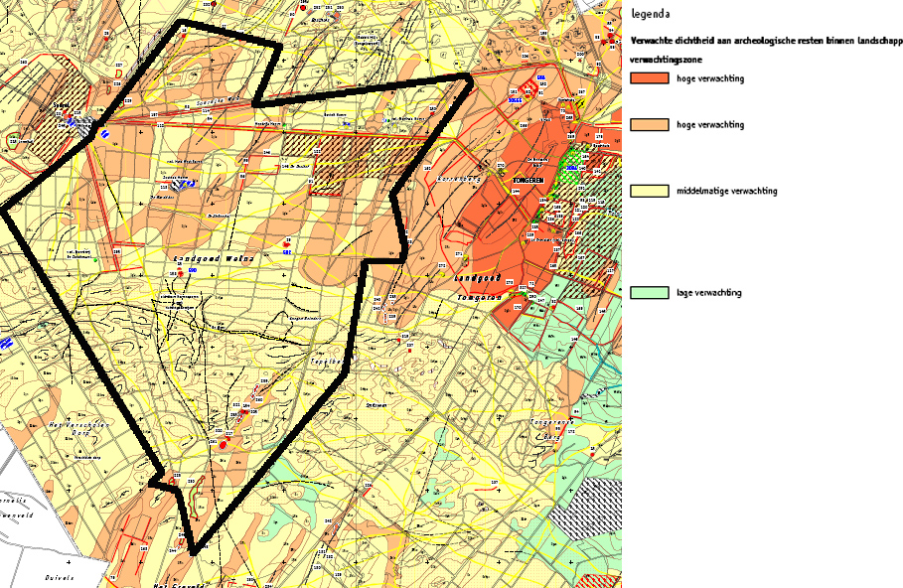Screen dimensions: 903x588
Task: Select the green 'lage verwachting' legend swatch
Action: [x=649, y=293]
